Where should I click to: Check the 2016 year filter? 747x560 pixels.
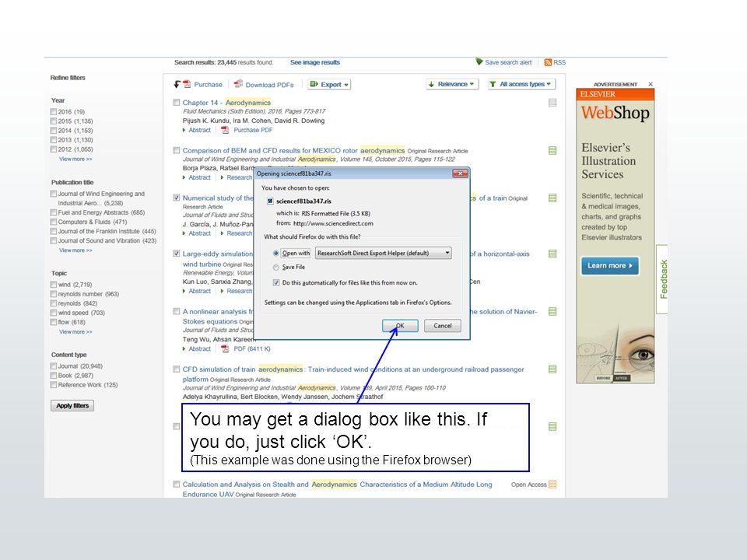(x=54, y=111)
